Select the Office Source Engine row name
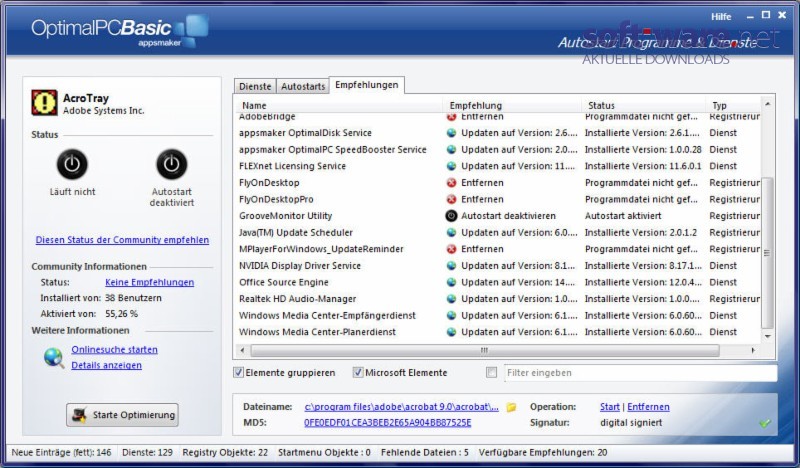Image resolution: width=800 pixels, height=468 pixels. pos(284,282)
